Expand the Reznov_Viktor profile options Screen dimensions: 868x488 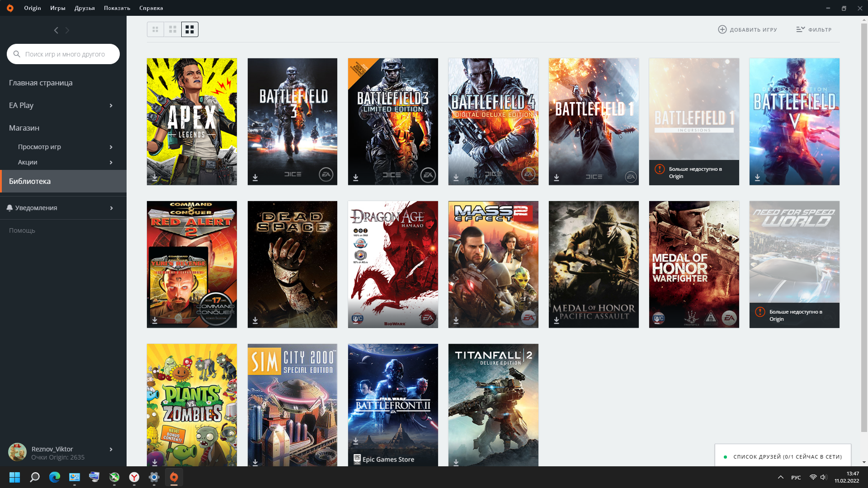coord(111,449)
